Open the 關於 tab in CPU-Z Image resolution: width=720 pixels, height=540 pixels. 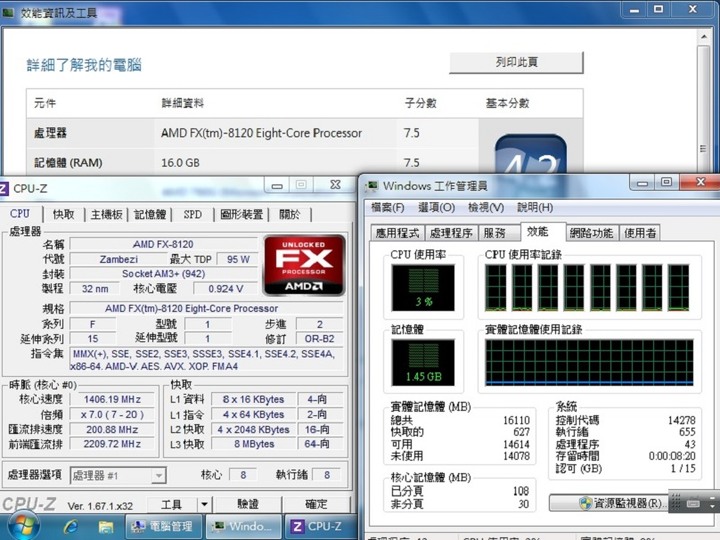(290, 214)
